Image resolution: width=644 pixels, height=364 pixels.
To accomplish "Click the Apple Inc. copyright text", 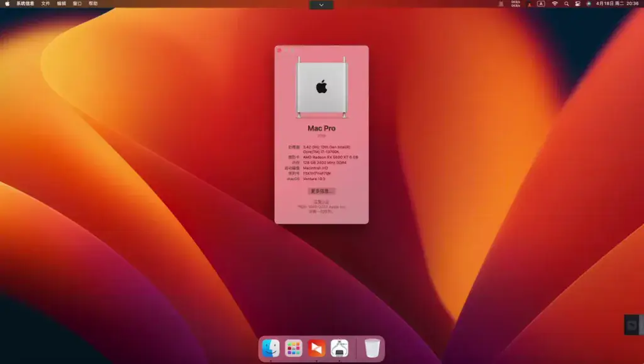I will 321,207.
